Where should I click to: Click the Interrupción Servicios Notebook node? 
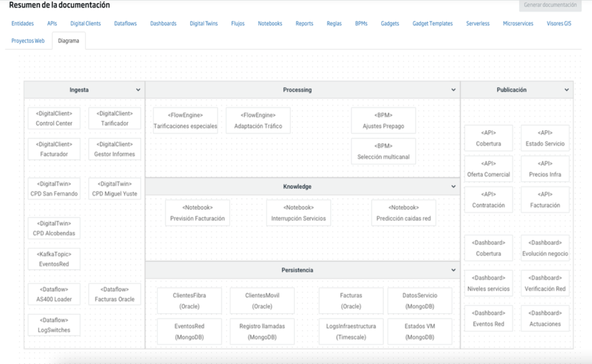(299, 213)
